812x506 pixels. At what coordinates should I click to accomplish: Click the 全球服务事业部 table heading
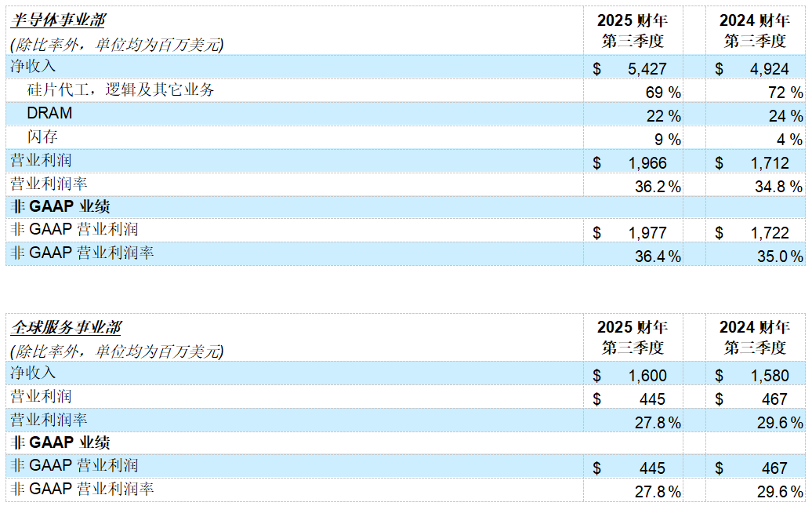pyautogui.click(x=65, y=327)
